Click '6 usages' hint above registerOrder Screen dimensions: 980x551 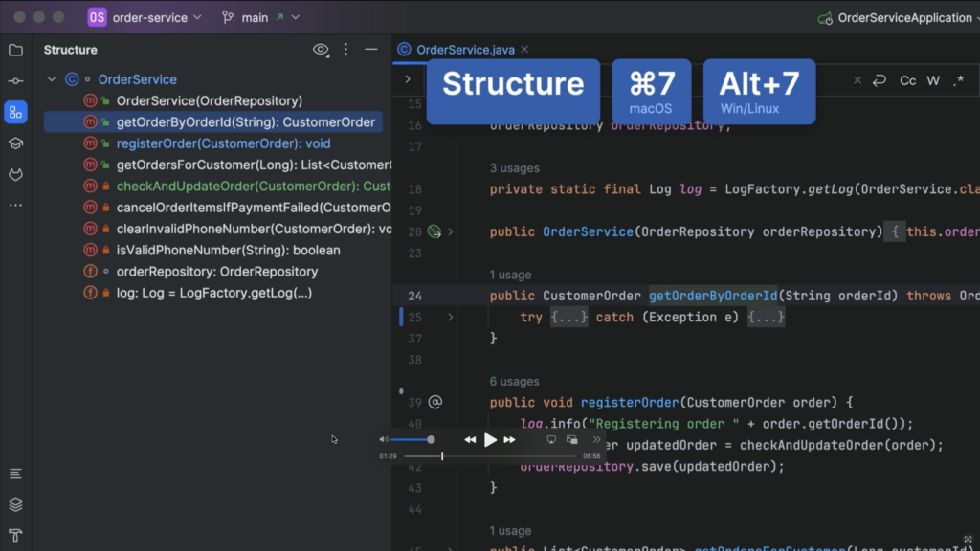[514, 381]
